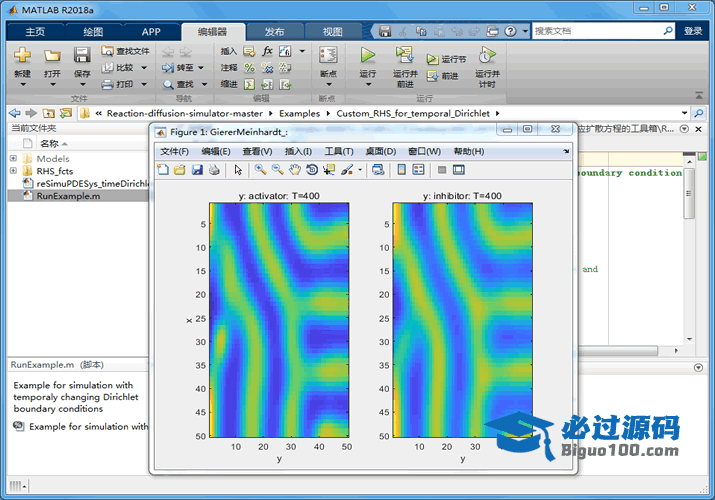Switch to the Home (主页) tab

point(36,31)
